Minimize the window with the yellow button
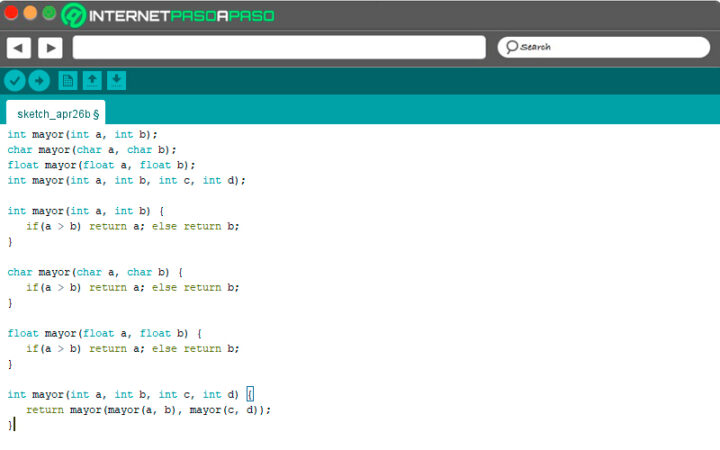 (x=30, y=13)
